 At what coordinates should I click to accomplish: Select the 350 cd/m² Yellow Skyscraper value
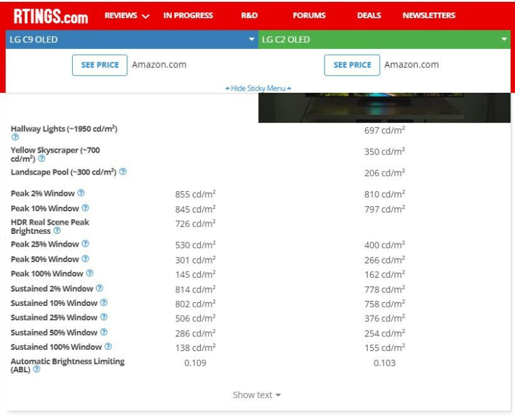click(x=384, y=151)
